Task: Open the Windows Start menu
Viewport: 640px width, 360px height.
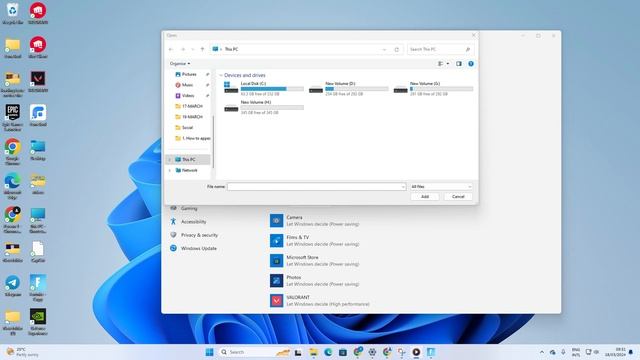Action: point(209,352)
